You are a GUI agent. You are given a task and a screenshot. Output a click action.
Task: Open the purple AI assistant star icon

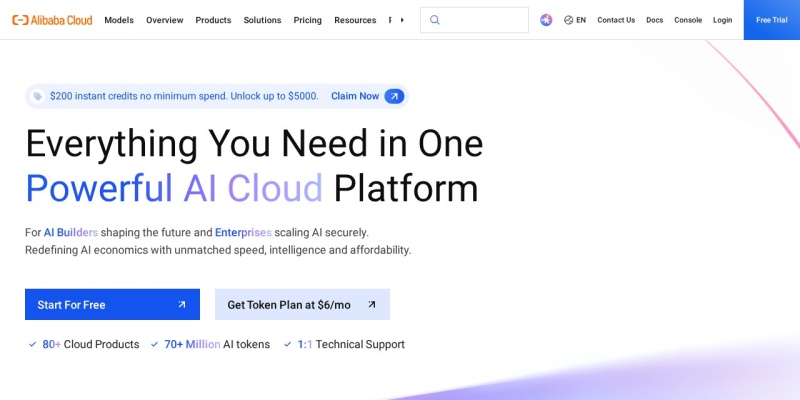(546, 20)
